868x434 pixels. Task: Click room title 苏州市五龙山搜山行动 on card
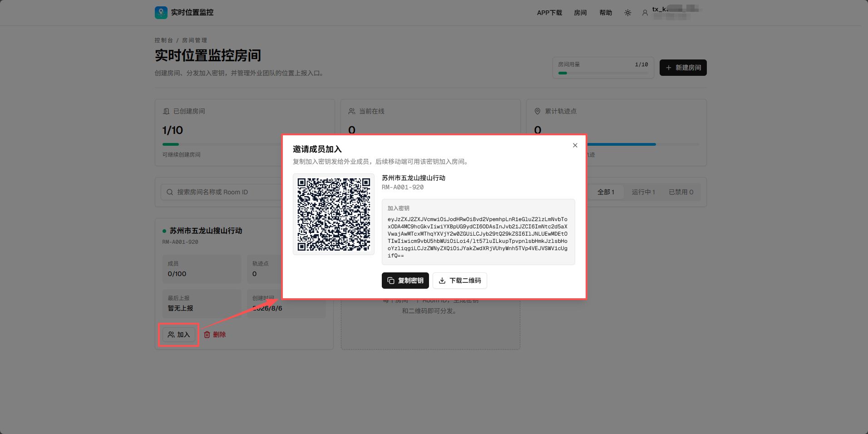click(206, 231)
